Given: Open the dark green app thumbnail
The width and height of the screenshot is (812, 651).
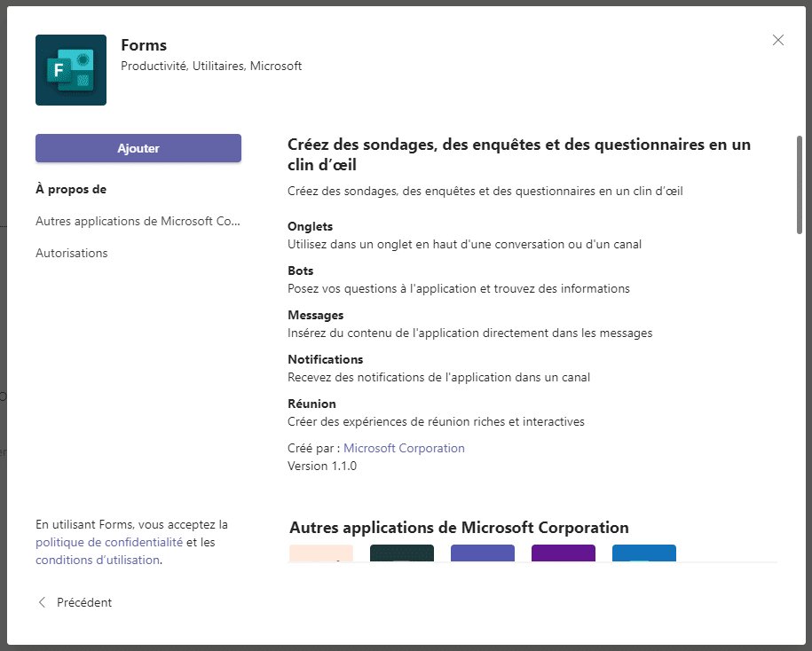Looking at the screenshot, I should tap(402, 553).
